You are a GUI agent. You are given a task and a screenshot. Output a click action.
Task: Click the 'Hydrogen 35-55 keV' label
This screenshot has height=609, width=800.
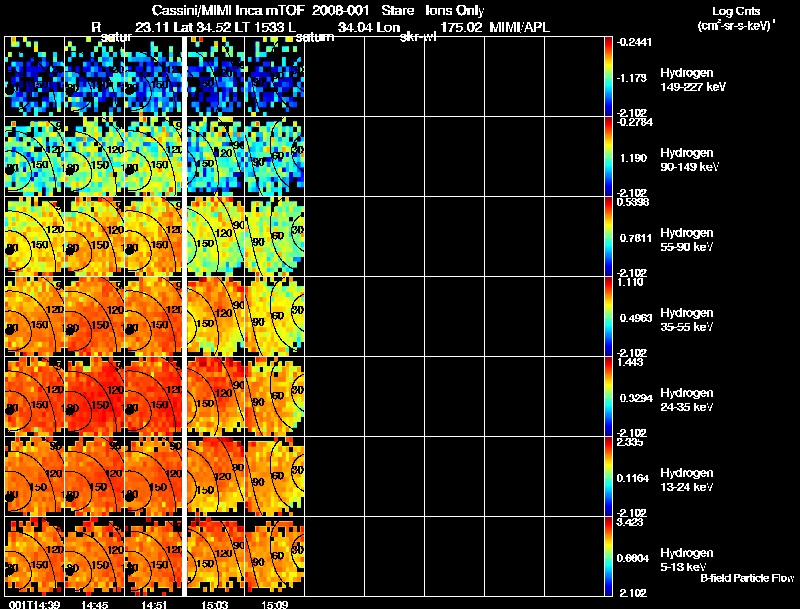coord(687,320)
